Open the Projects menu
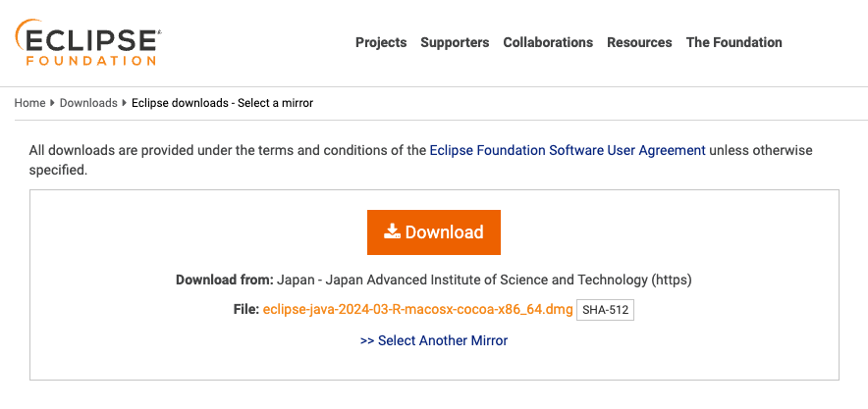The width and height of the screenshot is (868, 409). pos(381,42)
